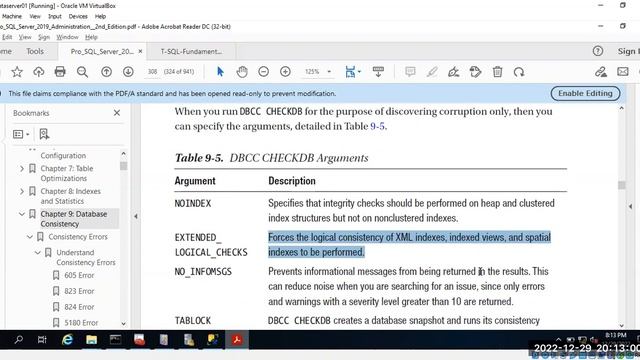Click the NO_INFOMSGS argument text
The height and width of the screenshot is (360, 640).
pyautogui.click(x=203, y=271)
